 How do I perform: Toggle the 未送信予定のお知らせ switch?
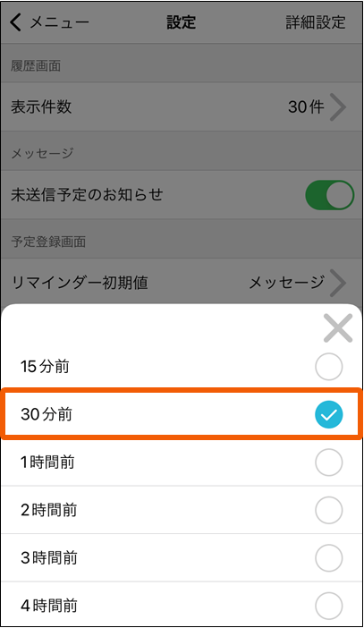329,195
